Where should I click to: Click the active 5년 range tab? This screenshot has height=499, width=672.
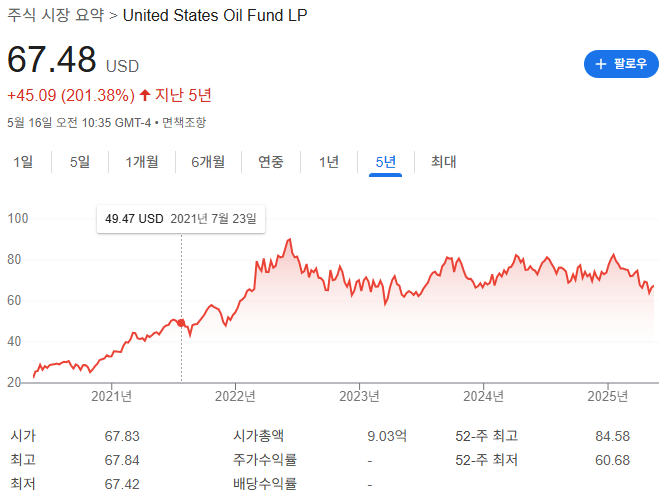pyautogui.click(x=386, y=162)
